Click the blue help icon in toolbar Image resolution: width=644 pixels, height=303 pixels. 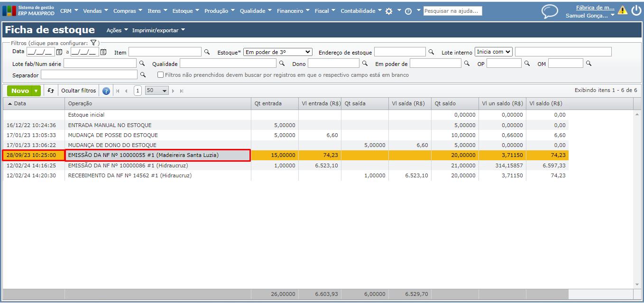click(106, 91)
